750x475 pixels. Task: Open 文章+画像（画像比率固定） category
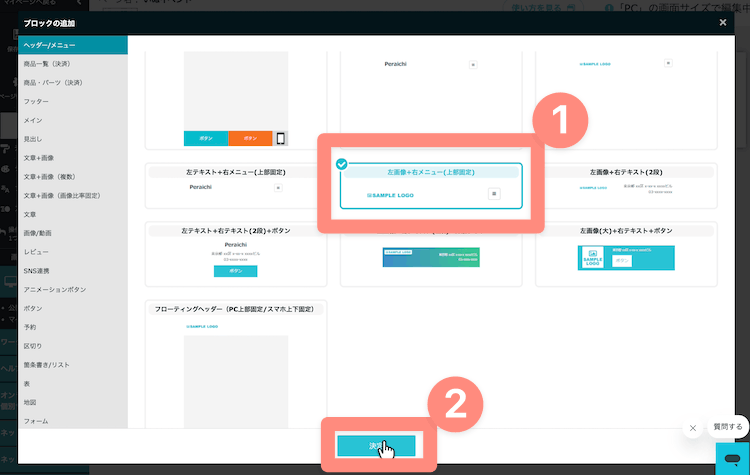73,196
